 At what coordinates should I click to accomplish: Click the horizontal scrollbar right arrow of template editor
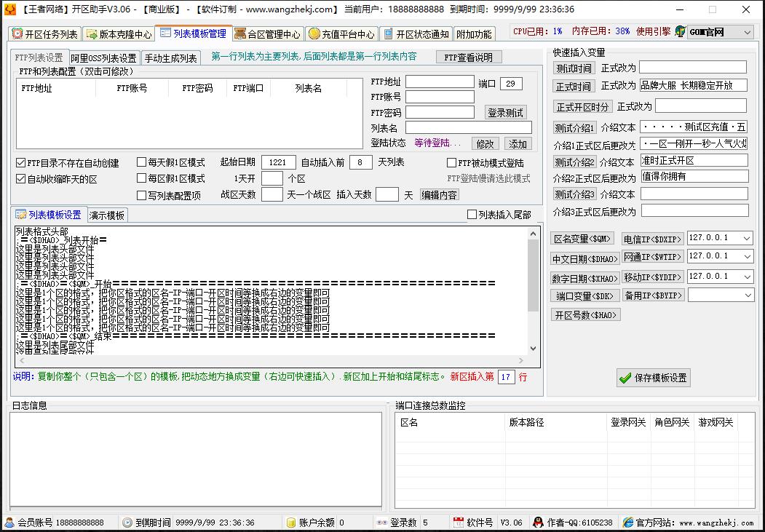coord(521,360)
